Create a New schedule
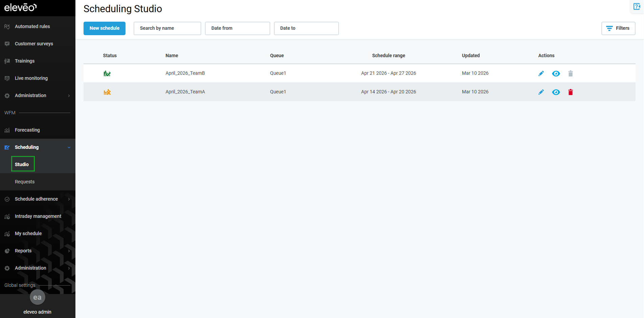 (105, 28)
